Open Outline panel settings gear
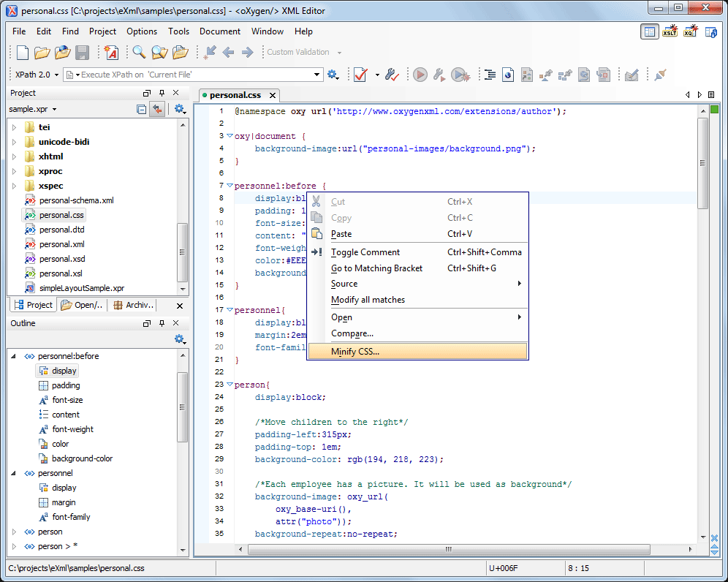728x582 pixels. tap(180, 339)
